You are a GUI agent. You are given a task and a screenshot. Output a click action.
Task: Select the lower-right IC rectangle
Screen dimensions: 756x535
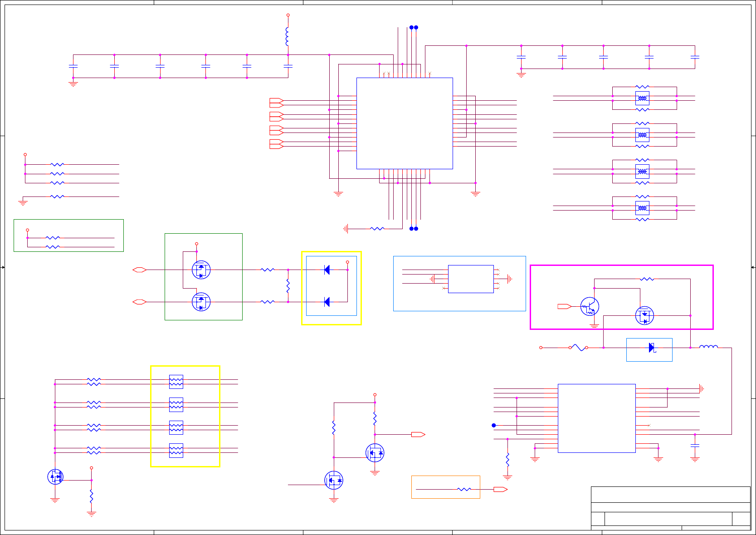pyautogui.click(x=596, y=418)
